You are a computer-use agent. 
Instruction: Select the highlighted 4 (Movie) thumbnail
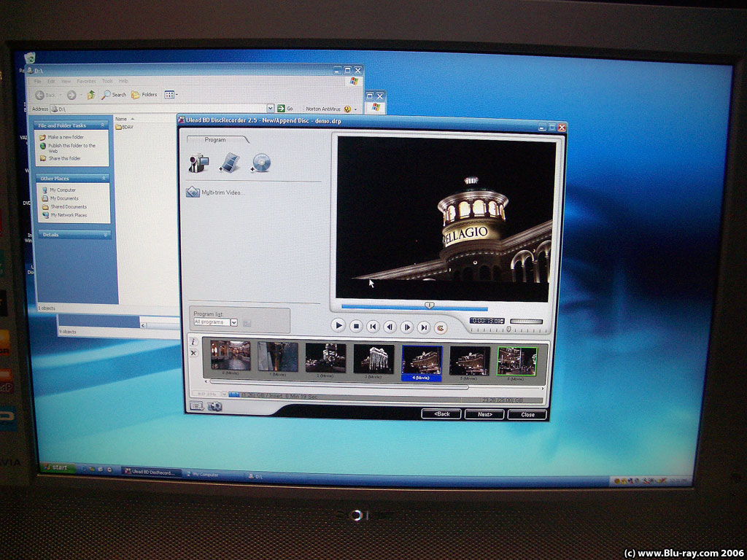422,361
